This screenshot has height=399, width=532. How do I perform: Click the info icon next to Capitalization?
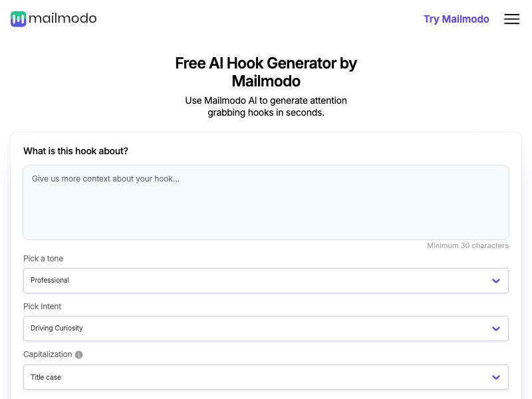tap(78, 354)
